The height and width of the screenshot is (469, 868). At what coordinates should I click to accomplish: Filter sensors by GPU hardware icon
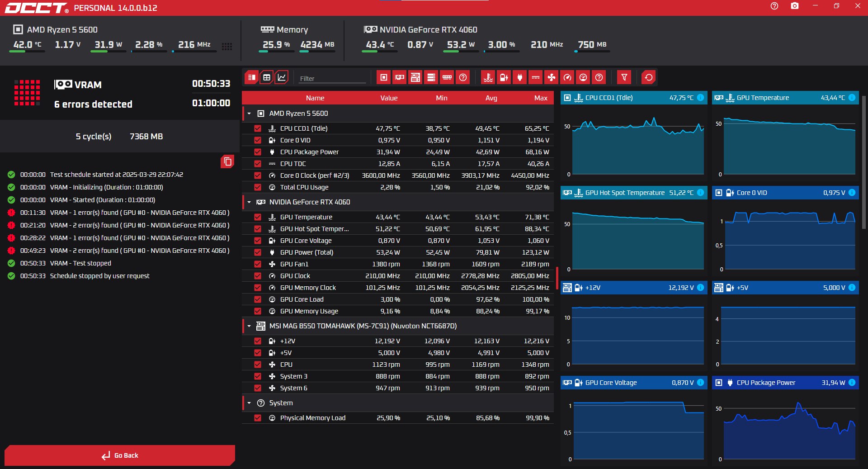point(400,77)
